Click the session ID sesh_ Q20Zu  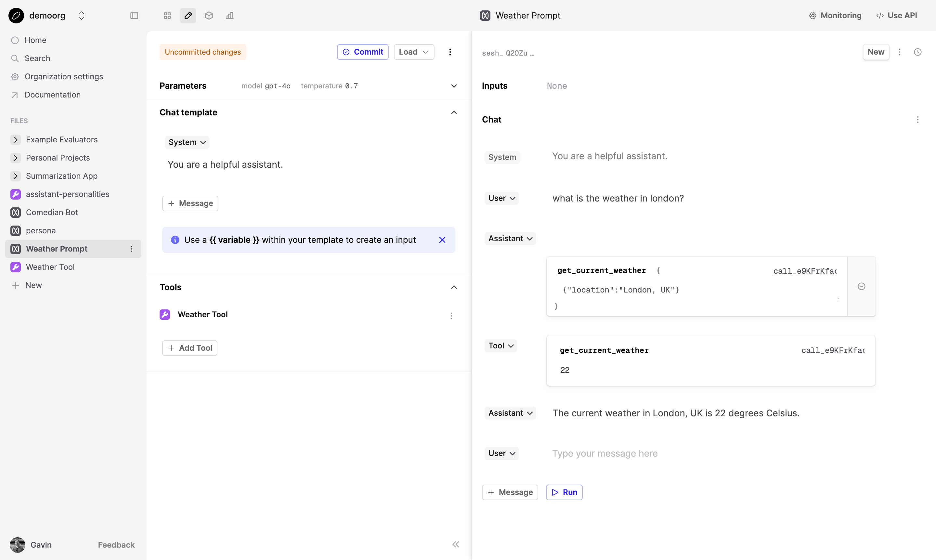pos(508,53)
